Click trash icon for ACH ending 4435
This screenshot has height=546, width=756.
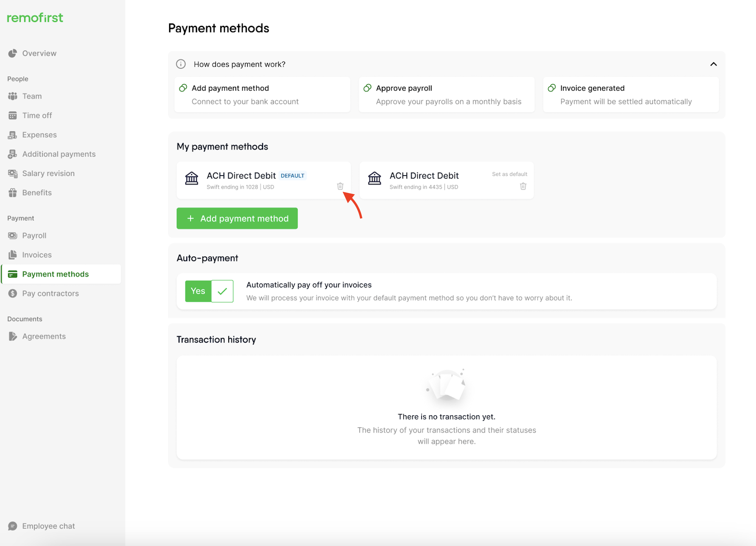point(523,186)
